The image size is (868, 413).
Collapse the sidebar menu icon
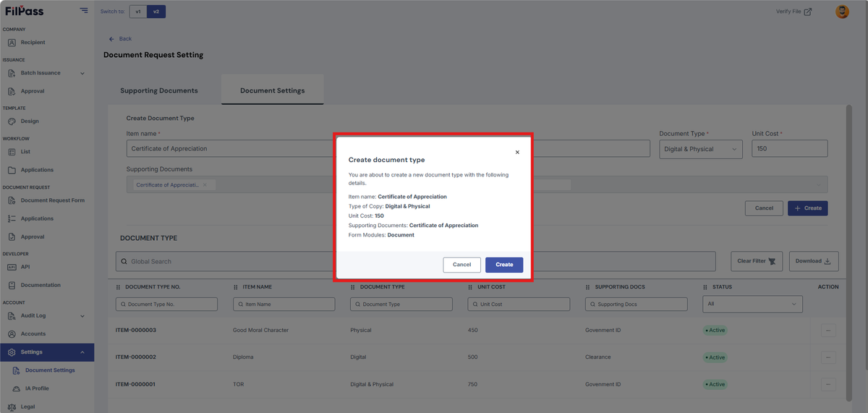click(84, 11)
